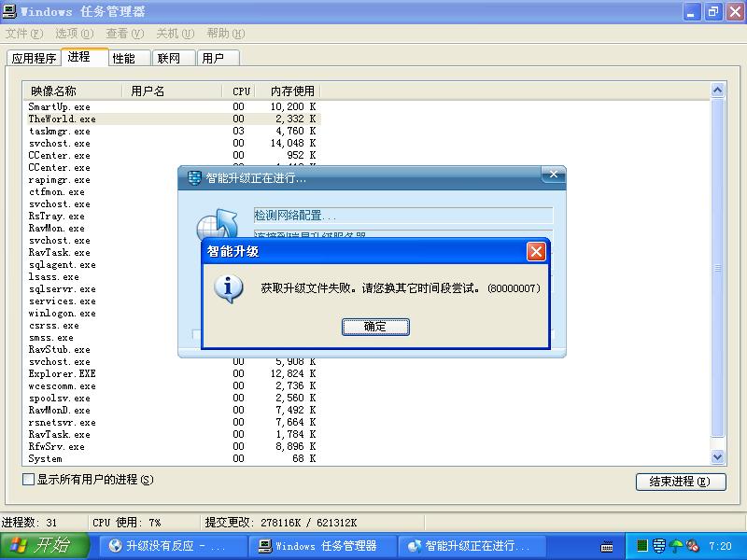Select the lsass.exe process
This screenshot has width=747, height=560.
point(53,276)
